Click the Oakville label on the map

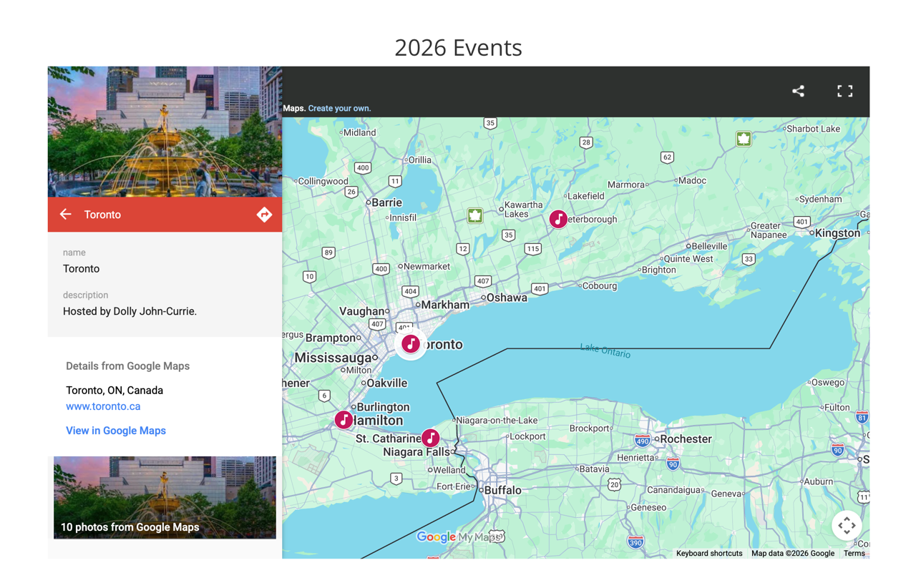tap(387, 383)
